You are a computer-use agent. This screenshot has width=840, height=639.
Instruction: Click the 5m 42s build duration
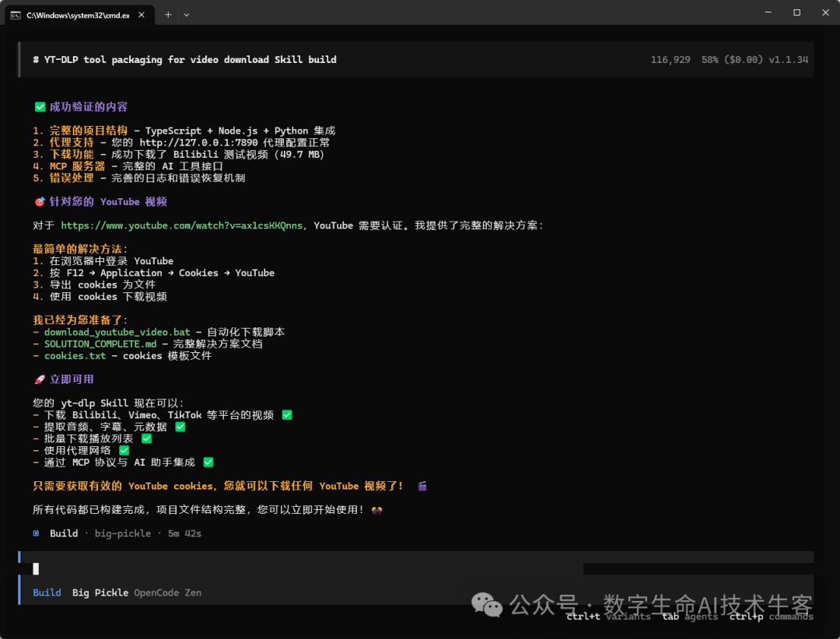[184, 533]
